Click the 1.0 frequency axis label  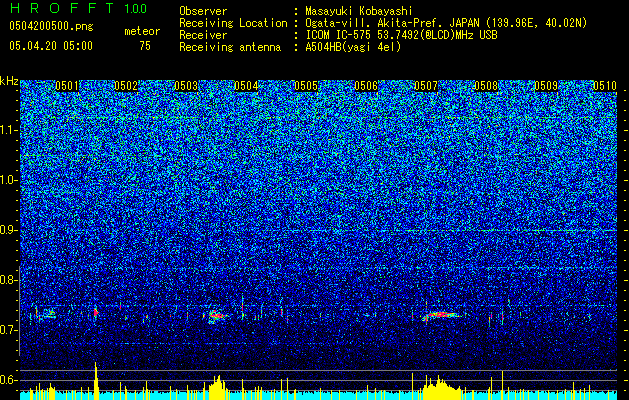click(x=9, y=181)
